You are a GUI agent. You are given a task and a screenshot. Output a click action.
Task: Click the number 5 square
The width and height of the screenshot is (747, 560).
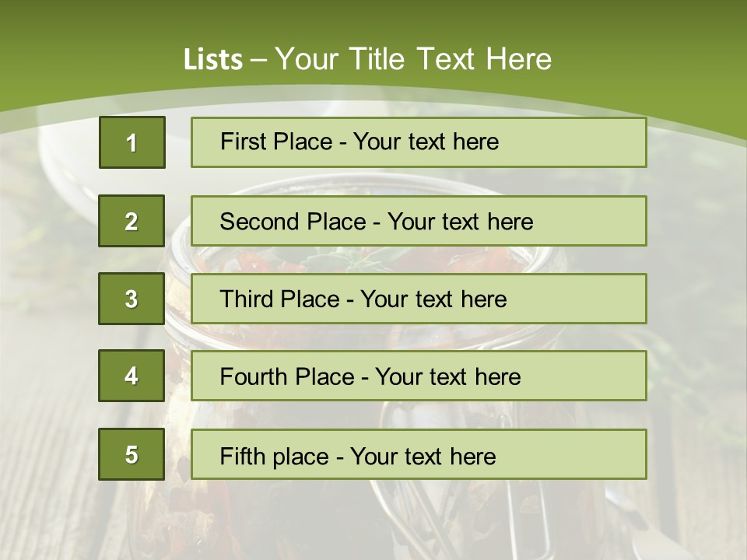(x=132, y=454)
